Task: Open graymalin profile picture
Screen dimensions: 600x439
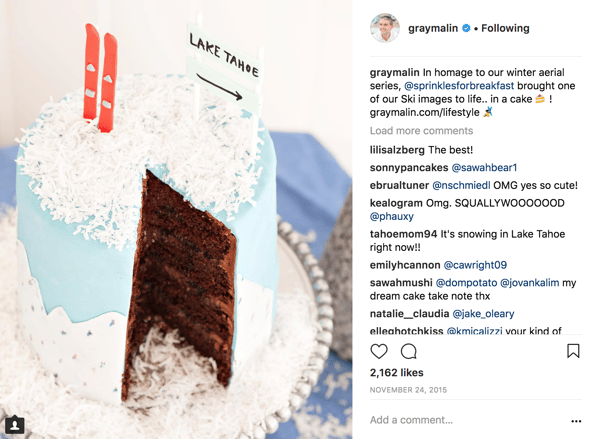Action: tap(385, 28)
